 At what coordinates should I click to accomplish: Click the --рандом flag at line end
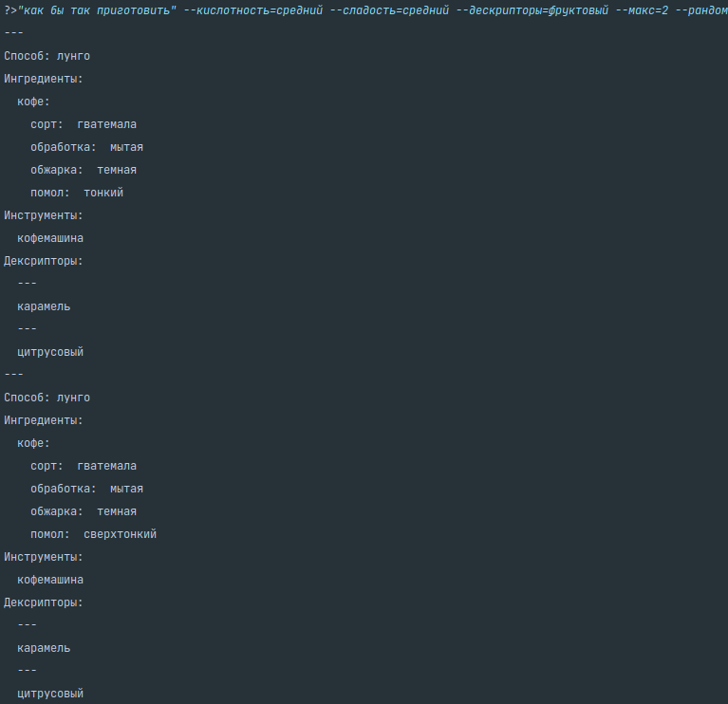coord(701,10)
